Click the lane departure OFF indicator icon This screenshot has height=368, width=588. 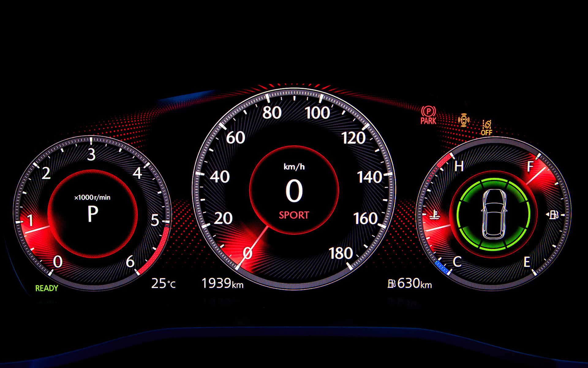486,128
